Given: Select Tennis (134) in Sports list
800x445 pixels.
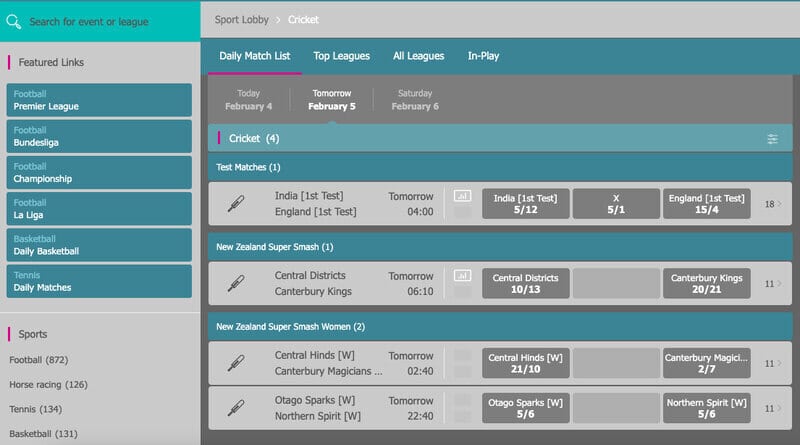Looking at the screenshot, I should (36, 409).
